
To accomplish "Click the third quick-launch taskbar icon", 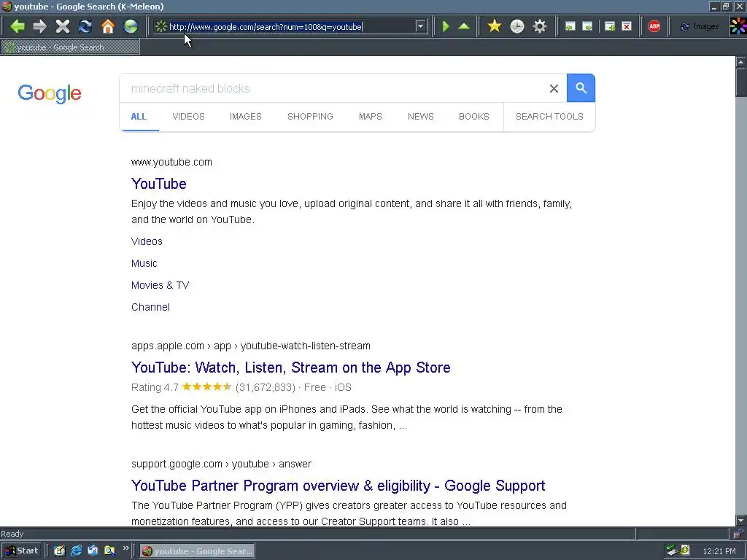I will [93, 551].
